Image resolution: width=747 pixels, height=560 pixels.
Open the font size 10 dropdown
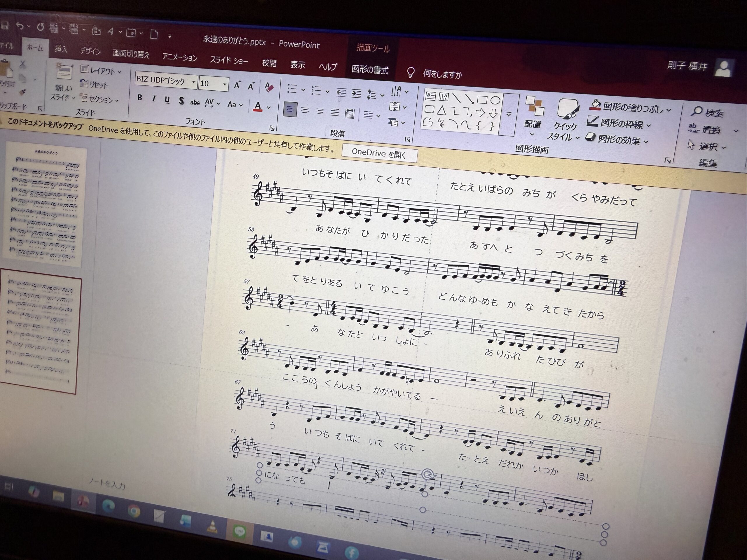click(225, 84)
